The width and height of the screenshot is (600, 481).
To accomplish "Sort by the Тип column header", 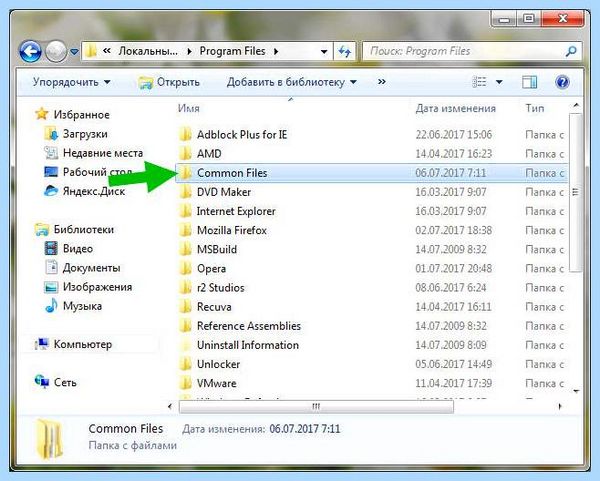I will point(535,108).
